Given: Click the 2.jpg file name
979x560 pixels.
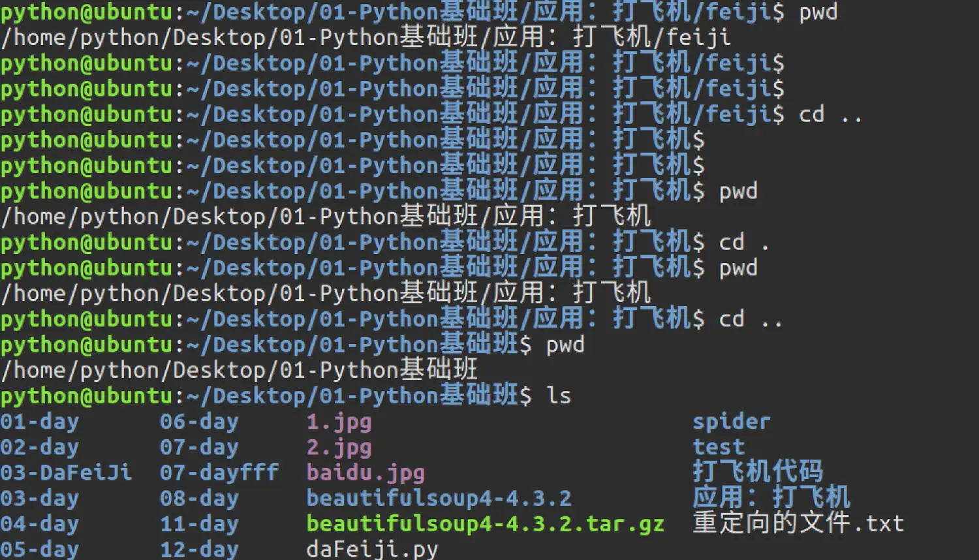Looking at the screenshot, I should pyautogui.click(x=339, y=448).
